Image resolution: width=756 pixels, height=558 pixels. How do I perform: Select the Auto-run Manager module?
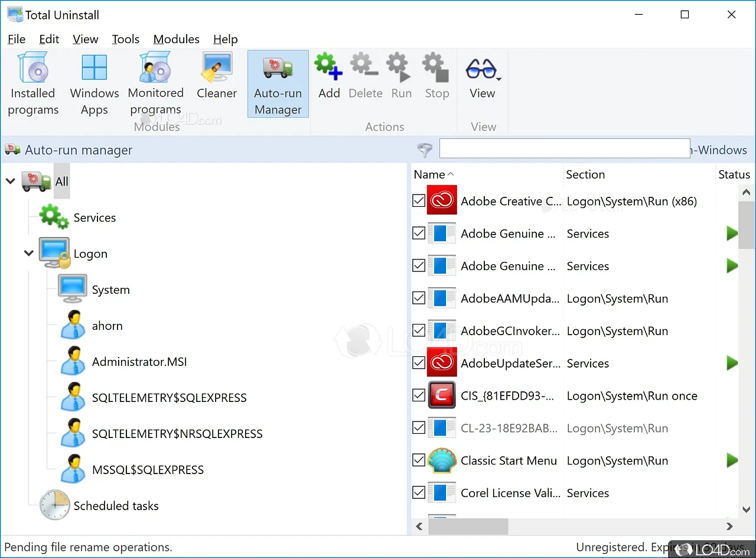tap(278, 84)
